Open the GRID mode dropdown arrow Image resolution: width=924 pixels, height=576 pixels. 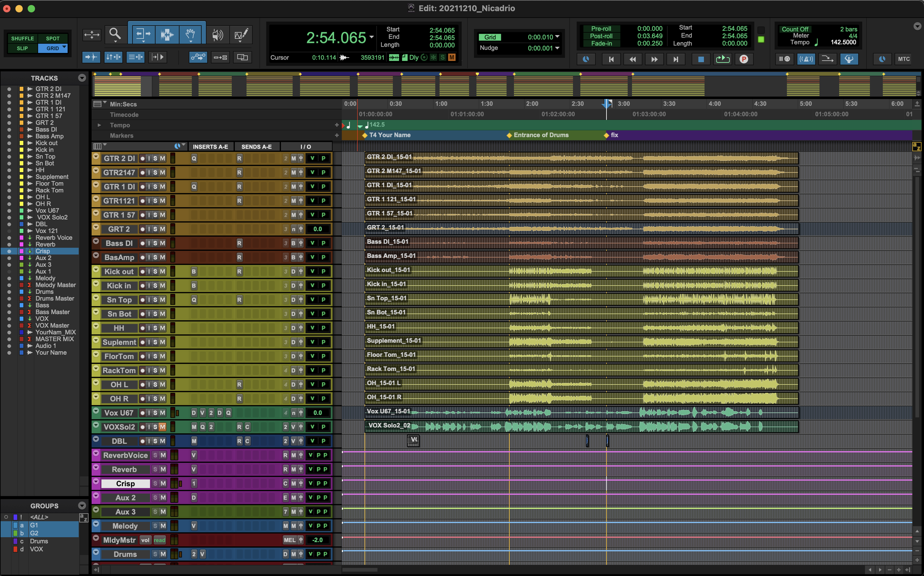(64, 47)
